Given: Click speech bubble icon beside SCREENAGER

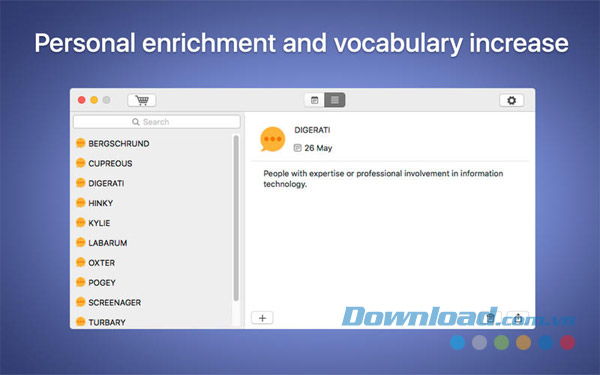Looking at the screenshot, I should 80,302.
